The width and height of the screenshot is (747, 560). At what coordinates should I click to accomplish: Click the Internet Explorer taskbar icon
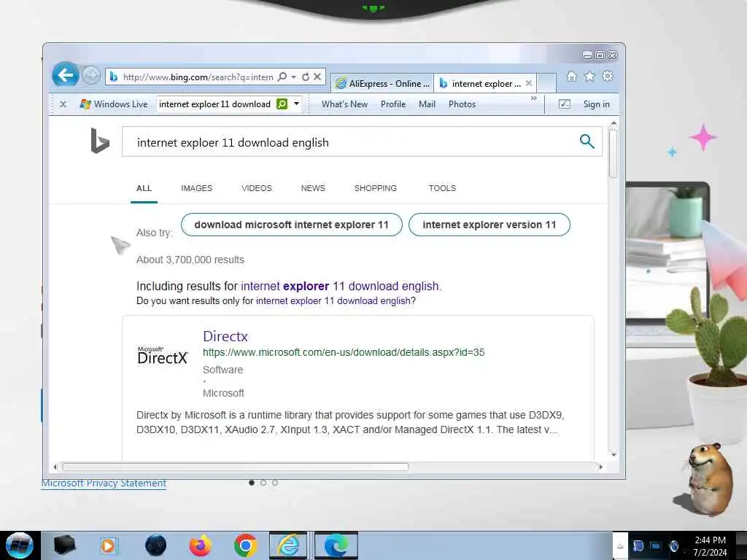[x=289, y=545]
